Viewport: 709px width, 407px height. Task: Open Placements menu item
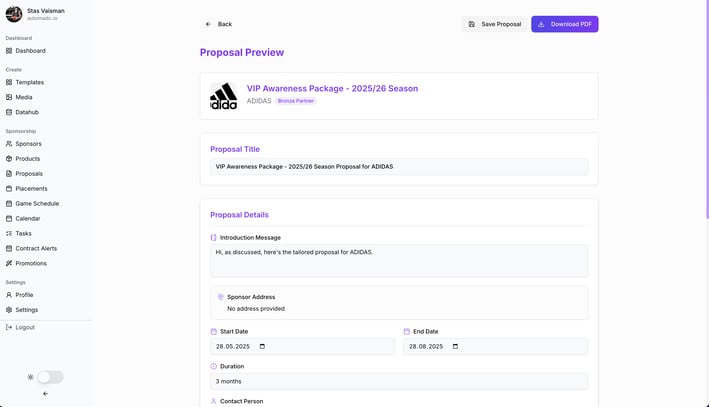click(31, 189)
